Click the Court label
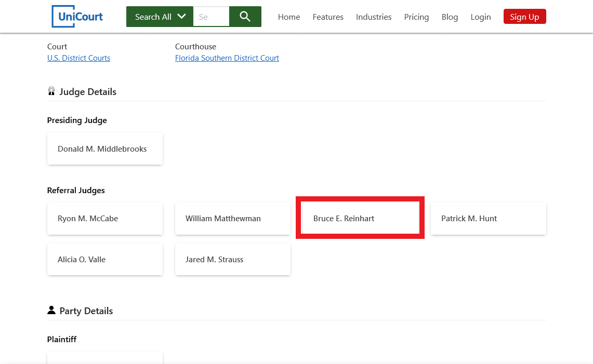This screenshot has width=593, height=364. pyautogui.click(x=57, y=47)
